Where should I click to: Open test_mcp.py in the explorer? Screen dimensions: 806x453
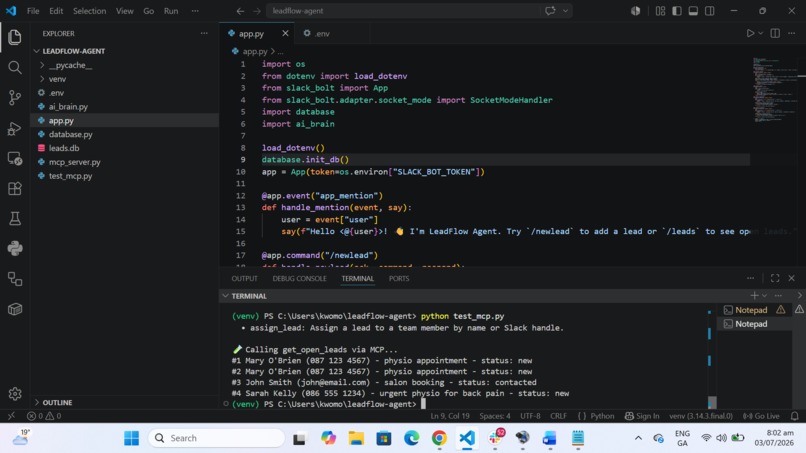point(70,176)
